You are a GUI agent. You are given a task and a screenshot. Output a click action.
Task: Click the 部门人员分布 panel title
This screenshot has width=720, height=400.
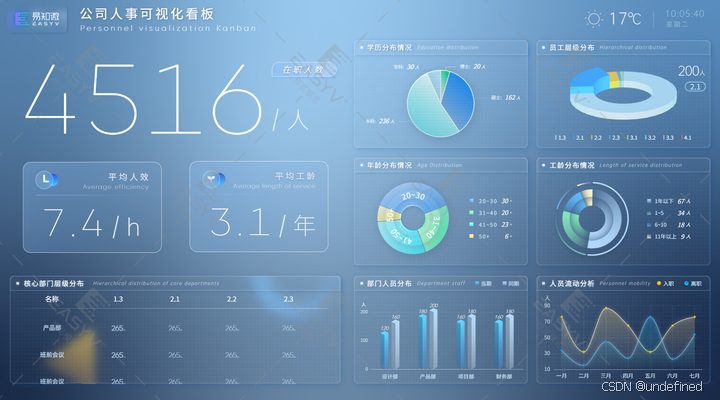click(x=389, y=283)
